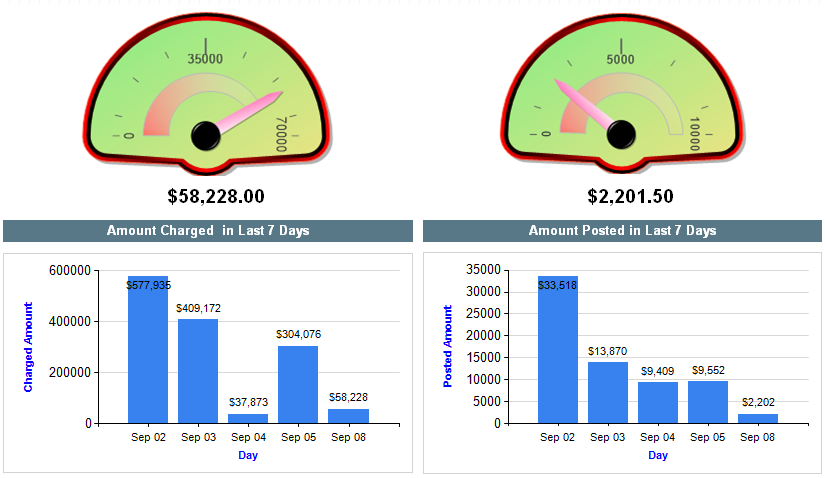
Task: Click the black hub of the posted gauge
Action: tap(621, 134)
